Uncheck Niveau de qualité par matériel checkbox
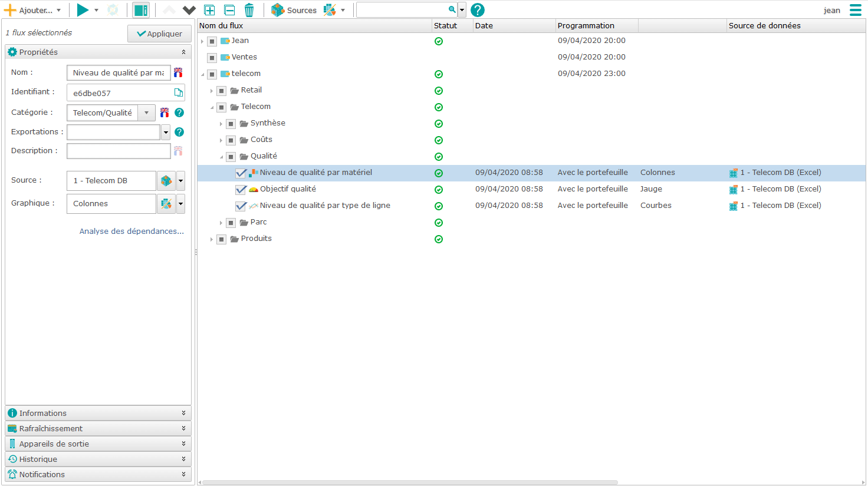Viewport: 868px width, 486px height. 241,173
